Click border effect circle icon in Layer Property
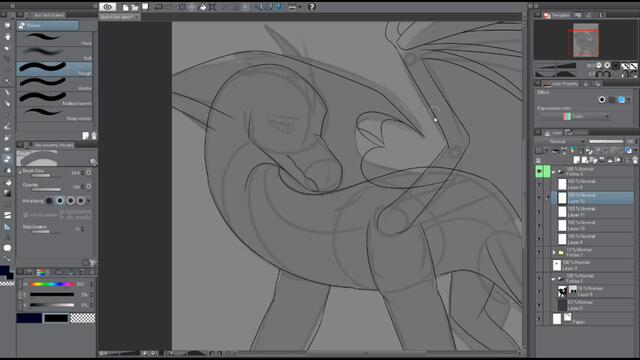This screenshot has height=360, width=640. 602,100
